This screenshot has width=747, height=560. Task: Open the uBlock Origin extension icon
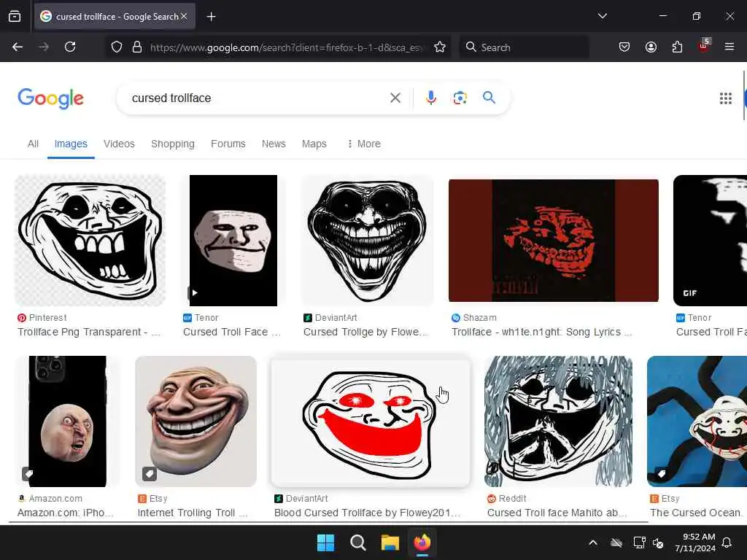[x=704, y=46]
